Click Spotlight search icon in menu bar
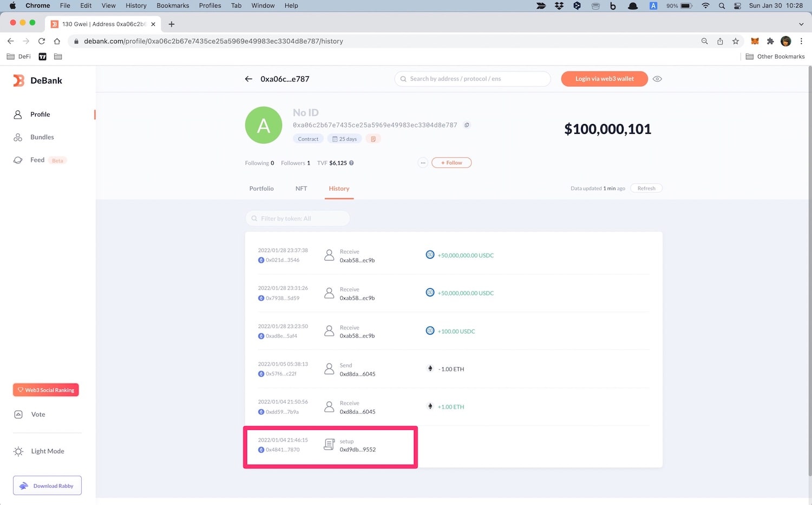Screen dimensions: 812x505 pos(722,5)
